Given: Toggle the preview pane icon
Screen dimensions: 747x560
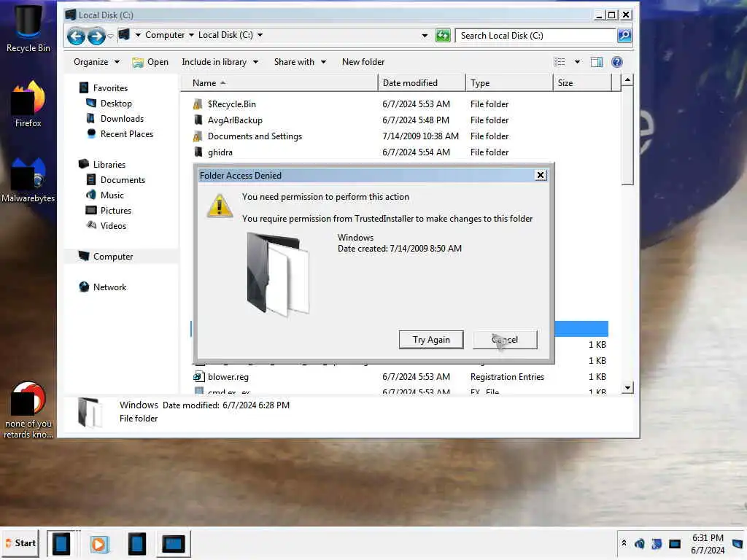Looking at the screenshot, I should coord(597,62).
